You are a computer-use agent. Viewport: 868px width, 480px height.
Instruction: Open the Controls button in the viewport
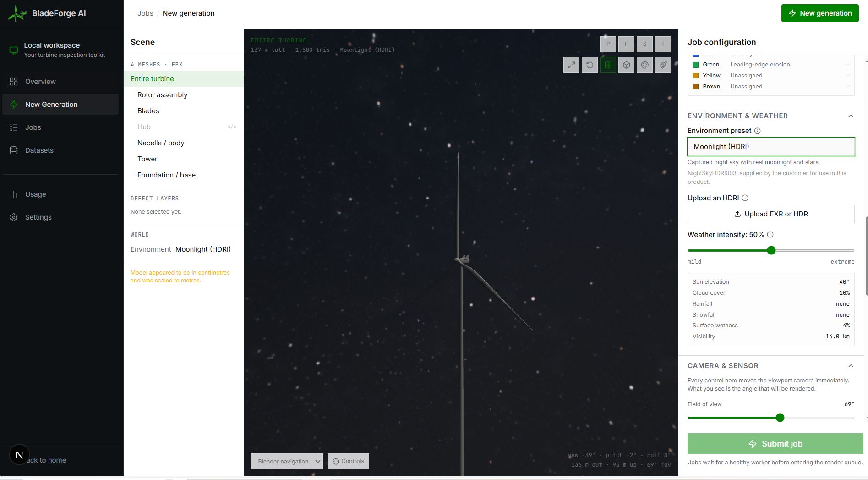tap(348, 461)
